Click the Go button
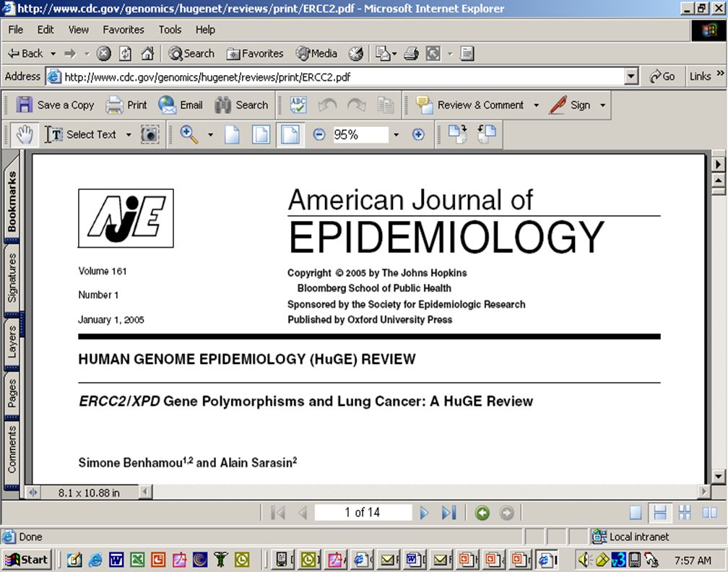 point(662,77)
